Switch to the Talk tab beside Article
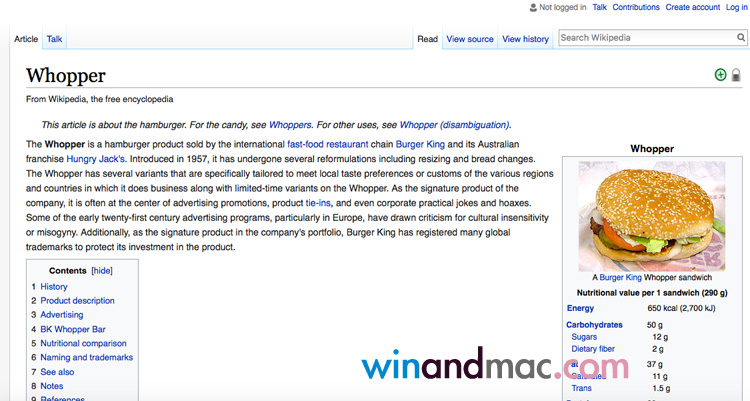 click(54, 39)
